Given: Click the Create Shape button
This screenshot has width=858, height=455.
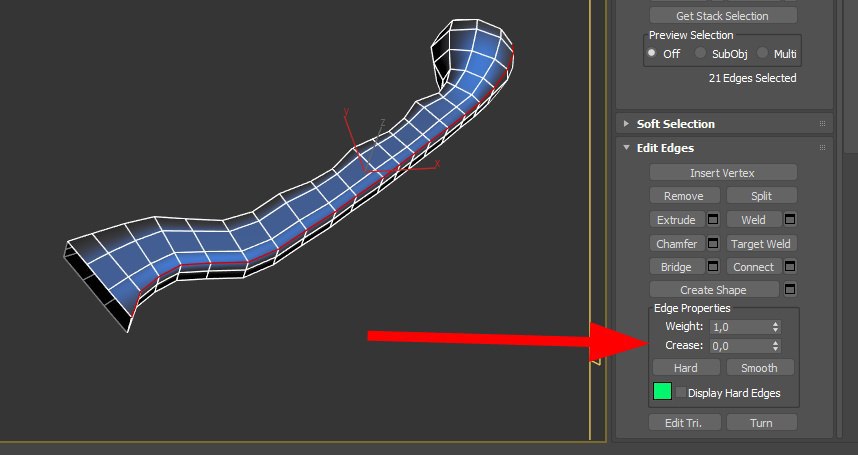Looking at the screenshot, I should (714, 289).
